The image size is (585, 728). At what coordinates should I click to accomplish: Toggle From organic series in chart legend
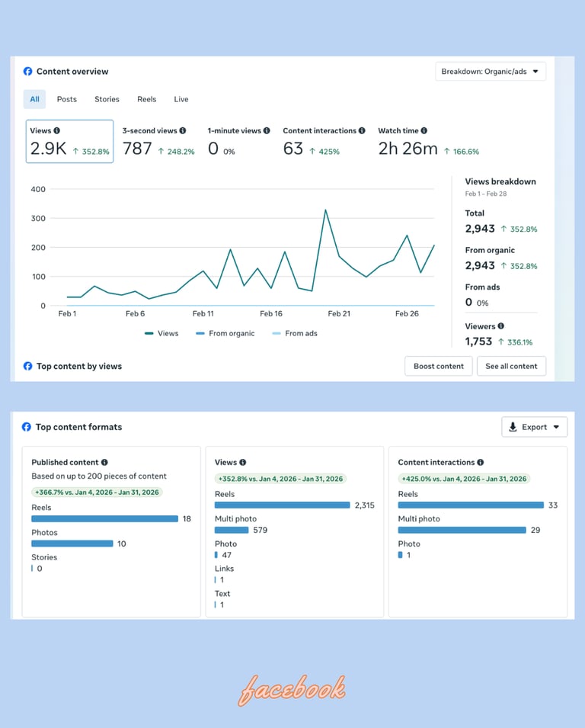[x=225, y=333]
